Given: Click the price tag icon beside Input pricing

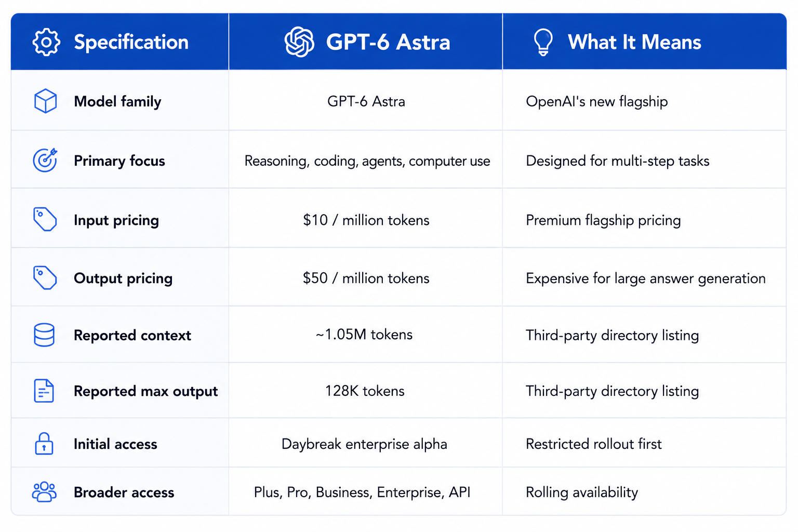Looking at the screenshot, I should click(x=45, y=219).
